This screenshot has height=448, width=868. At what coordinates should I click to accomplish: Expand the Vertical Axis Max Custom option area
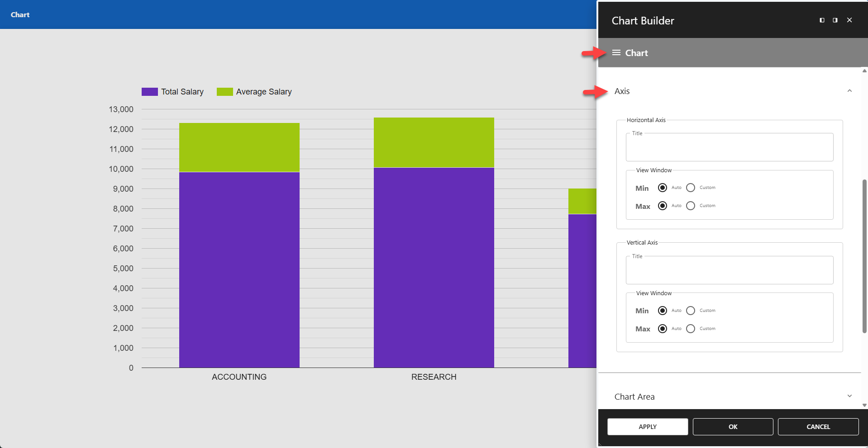pyautogui.click(x=690, y=329)
